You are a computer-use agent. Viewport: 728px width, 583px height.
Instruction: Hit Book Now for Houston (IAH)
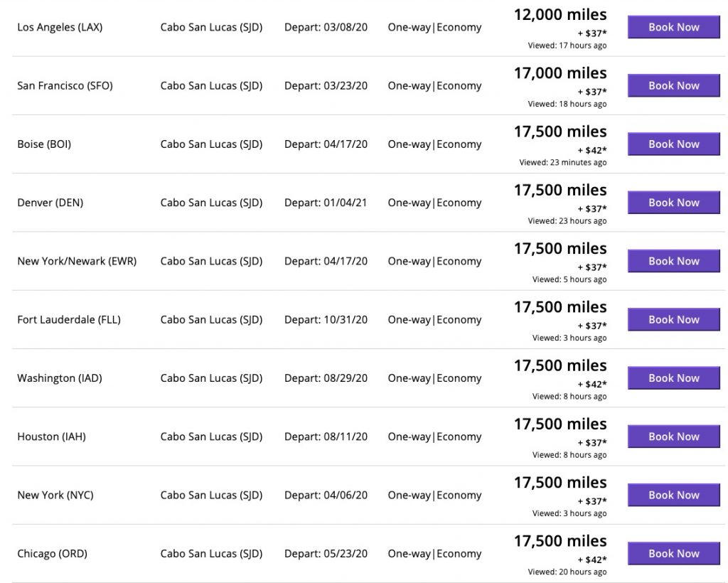point(673,437)
